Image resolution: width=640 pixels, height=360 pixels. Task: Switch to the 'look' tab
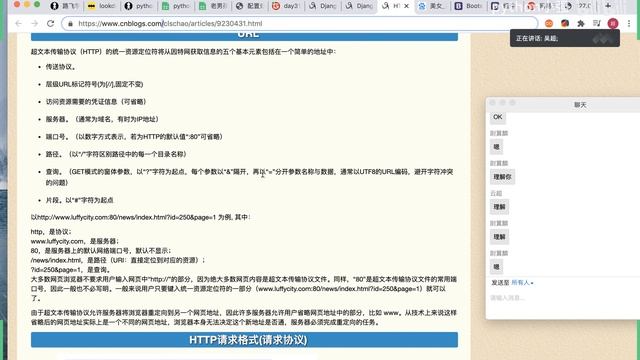tap(102, 6)
